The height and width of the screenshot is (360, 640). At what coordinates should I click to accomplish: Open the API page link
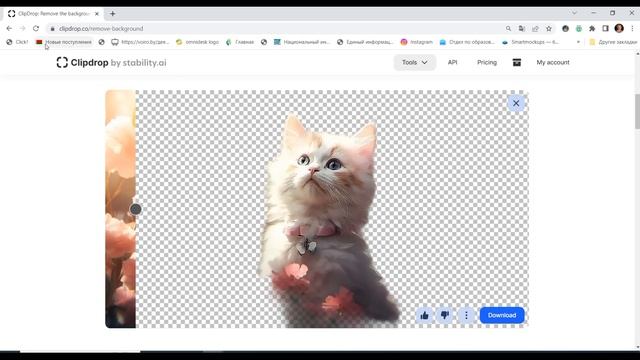tap(452, 62)
